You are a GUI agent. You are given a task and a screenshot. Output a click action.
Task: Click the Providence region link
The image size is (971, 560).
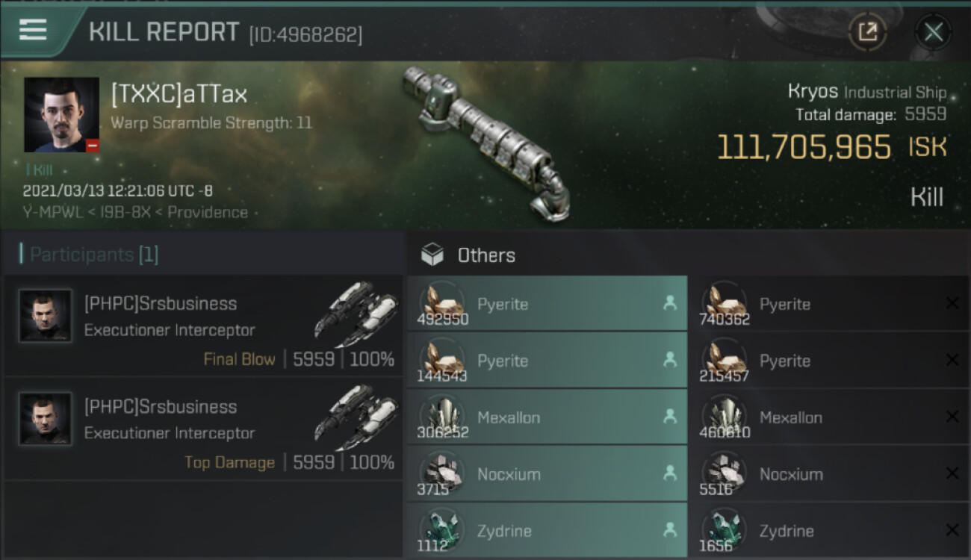208,212
